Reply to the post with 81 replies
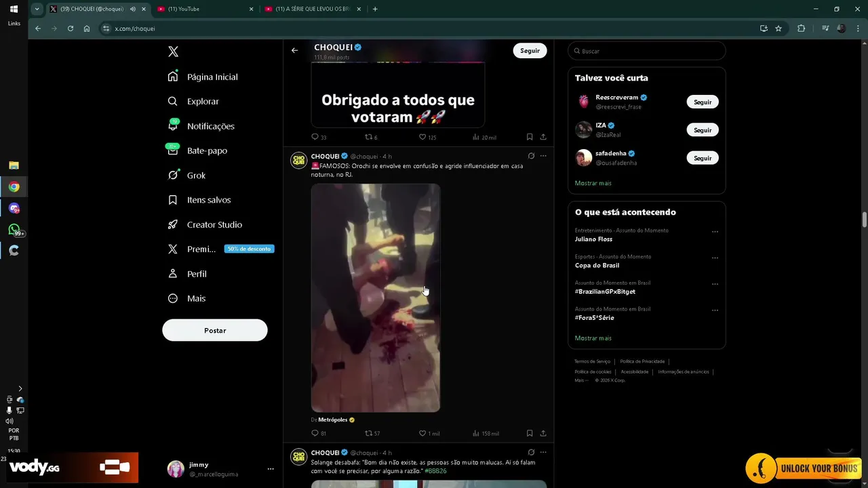The height and width of the screenshot is (488, 868). tap(318, 433)
